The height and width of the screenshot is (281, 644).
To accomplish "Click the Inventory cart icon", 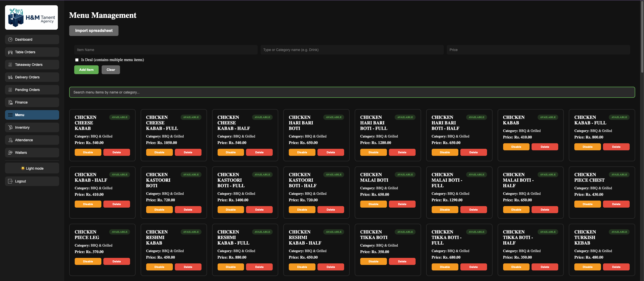I will (x=10, y=127).
